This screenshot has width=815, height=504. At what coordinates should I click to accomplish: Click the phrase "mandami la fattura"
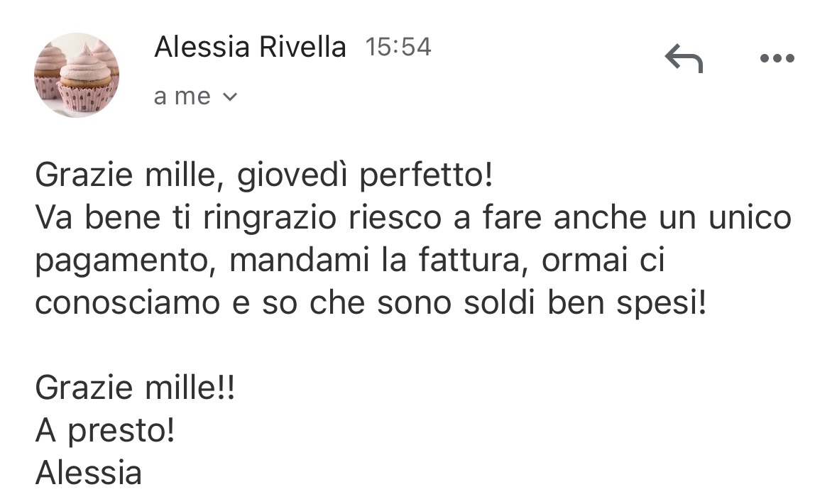pyautogui.click(x=374, y=260)
